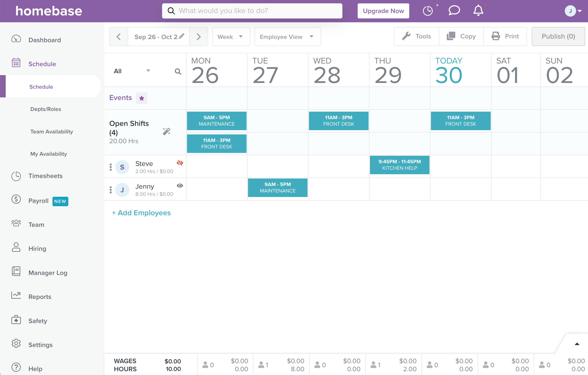Change the Employee View selector
This screenshot has width=588, height=375.
pos(287,37)
